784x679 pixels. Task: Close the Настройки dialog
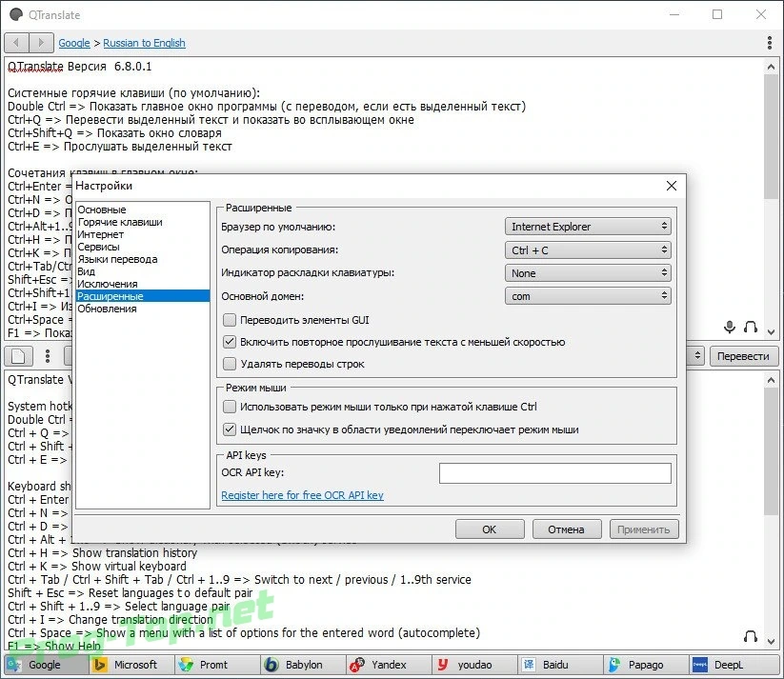pyautogui.click(x=672, y=186)
